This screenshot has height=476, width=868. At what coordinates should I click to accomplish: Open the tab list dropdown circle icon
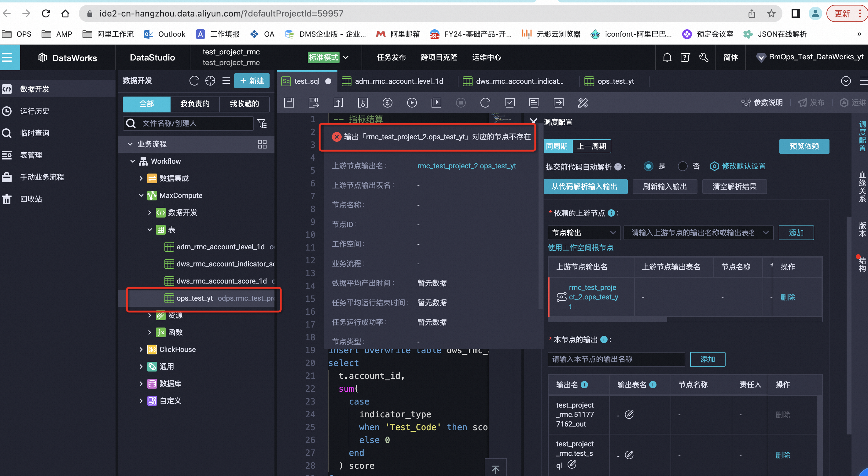click(846, 81)
